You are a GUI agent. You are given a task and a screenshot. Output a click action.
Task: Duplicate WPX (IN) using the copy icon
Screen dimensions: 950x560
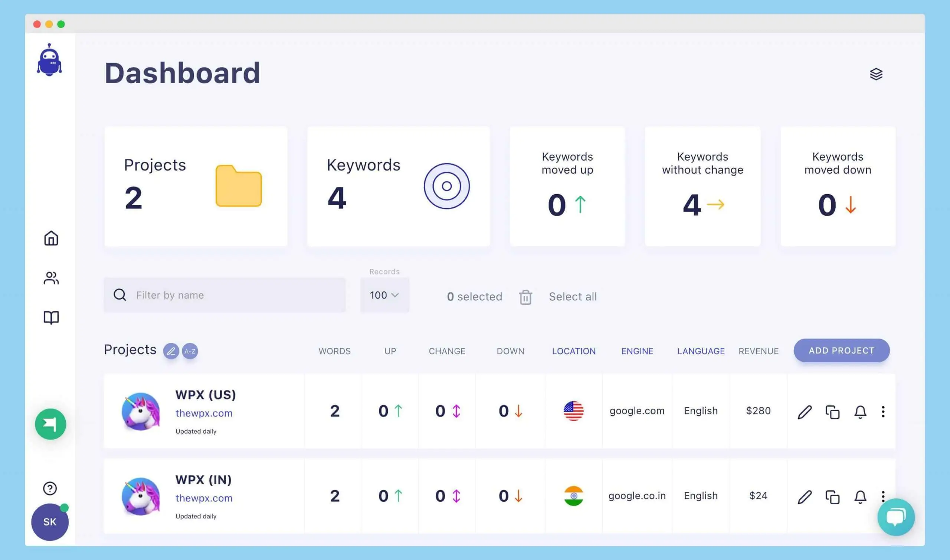click(833, 497)
